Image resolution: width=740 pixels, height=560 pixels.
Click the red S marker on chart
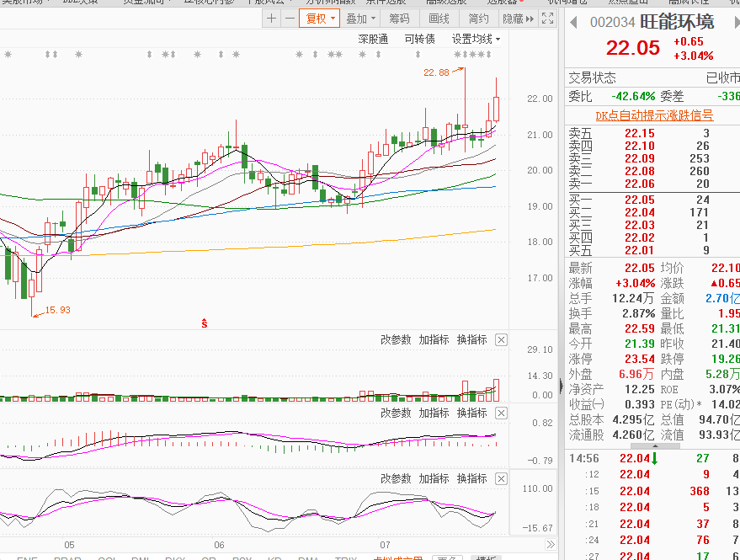(x=205, y=323)
